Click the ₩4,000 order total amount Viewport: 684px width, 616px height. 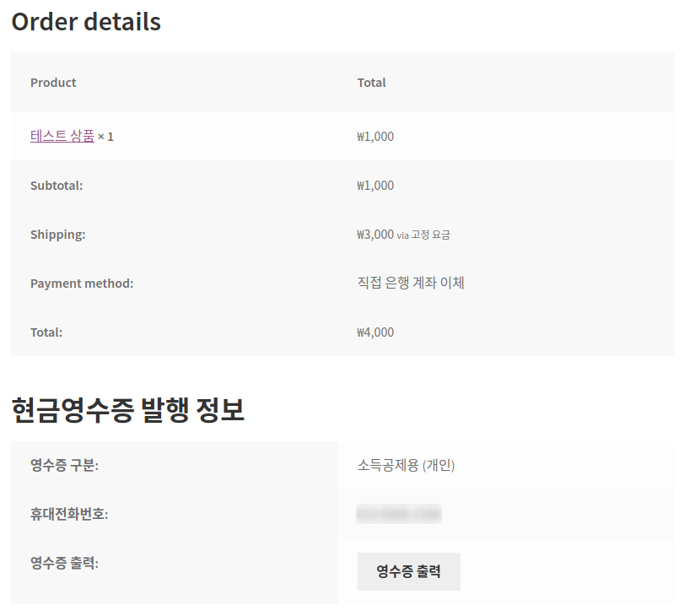coord(375,332)
